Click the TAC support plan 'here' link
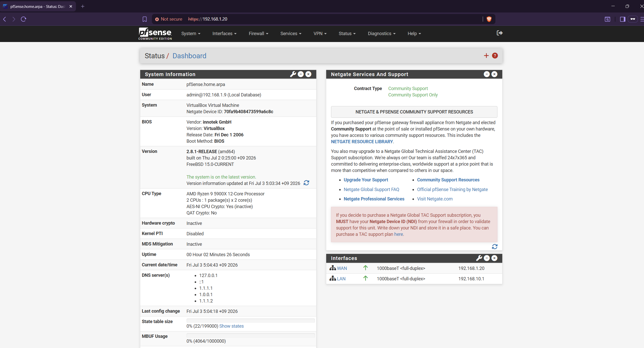Viewport: 644px width, 348px height. [x=398, y=234]
